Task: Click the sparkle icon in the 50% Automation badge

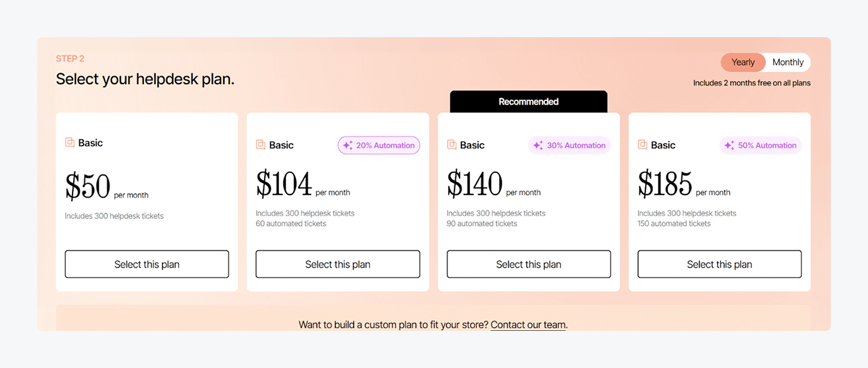Action: (728, 145)
